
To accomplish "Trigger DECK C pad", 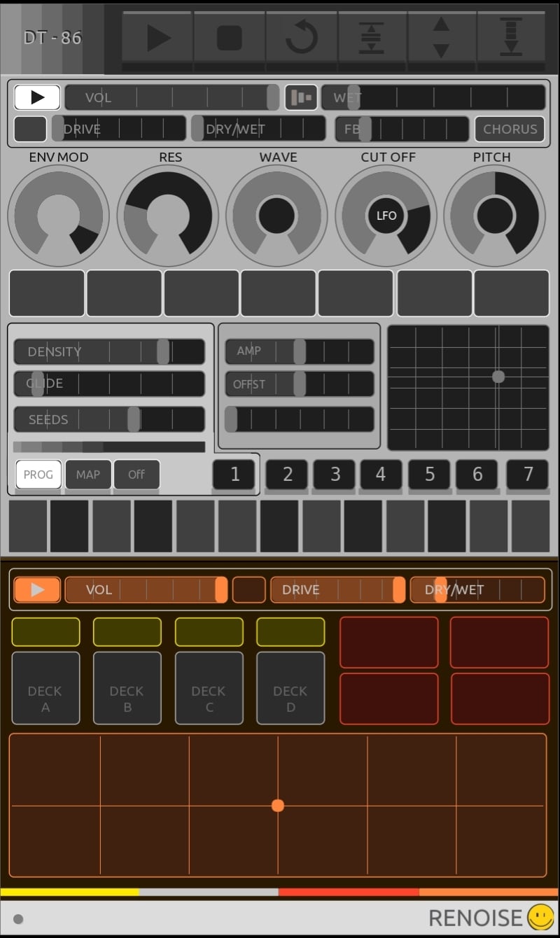I will [x=209, y=688].
